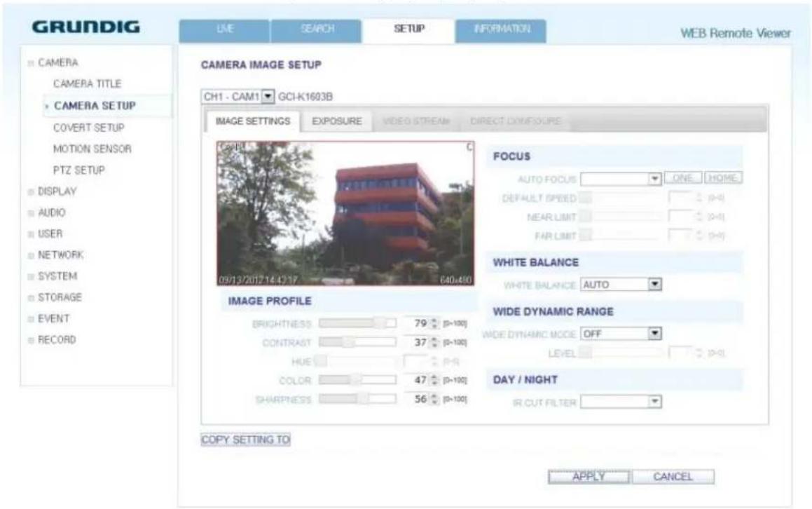
Task: Click the HUE value stepper
Action: (x=435, y=361)
